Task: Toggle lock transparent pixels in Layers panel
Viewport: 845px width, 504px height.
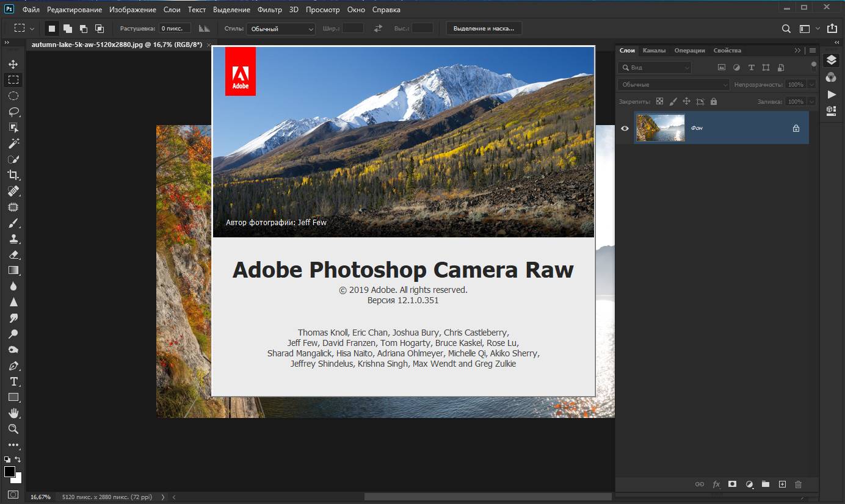Action: 659,101
